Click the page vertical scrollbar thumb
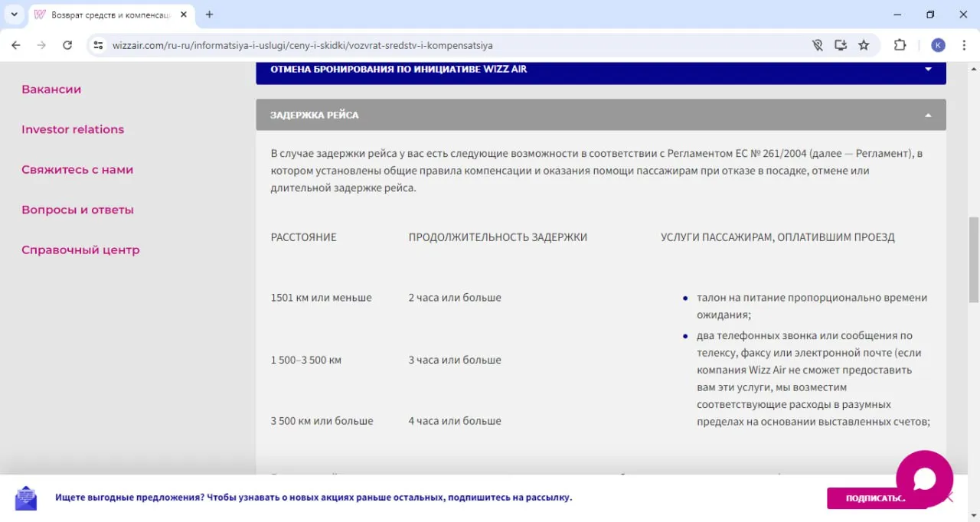This screenshot has width=980, height=522. click(974, 260)
